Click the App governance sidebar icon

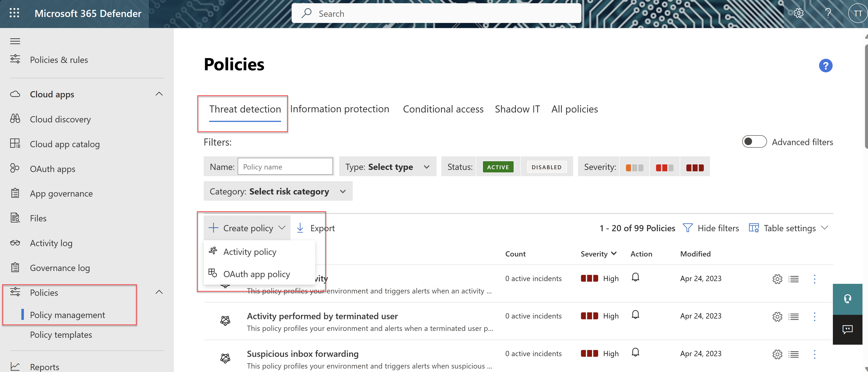pos(15,193)
